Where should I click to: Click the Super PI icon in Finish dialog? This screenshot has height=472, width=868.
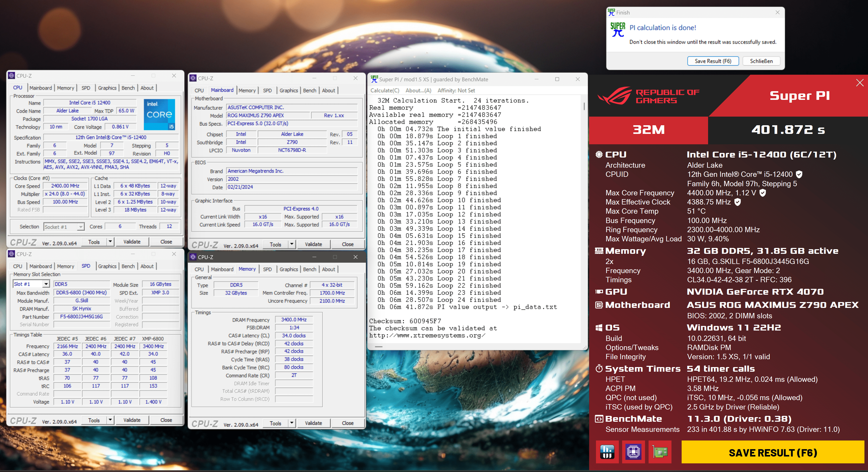coord(618,30)
